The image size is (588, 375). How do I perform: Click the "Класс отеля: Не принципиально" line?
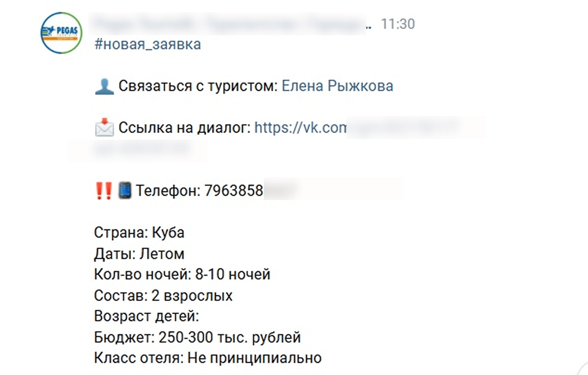[x=208, y=358]
